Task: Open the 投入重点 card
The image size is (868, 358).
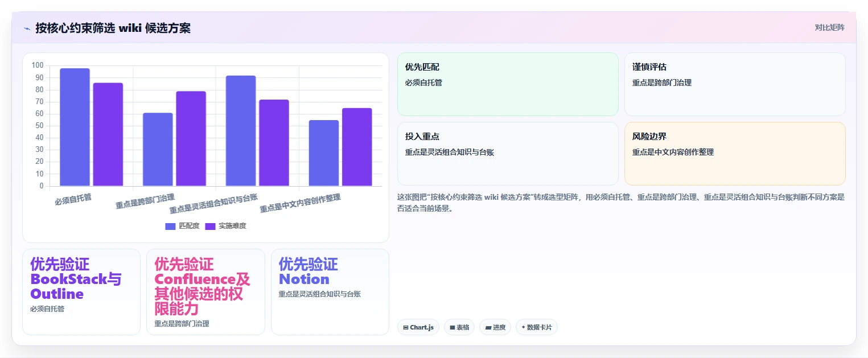Action: pos(508,154)
